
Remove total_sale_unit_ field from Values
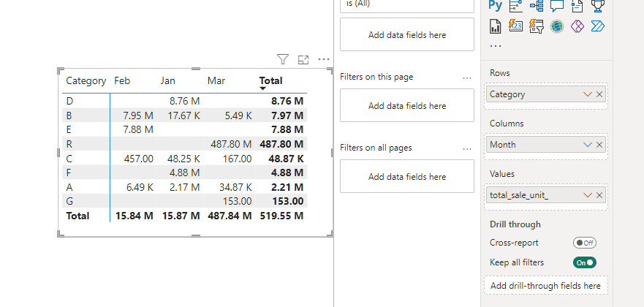point(599,195)
